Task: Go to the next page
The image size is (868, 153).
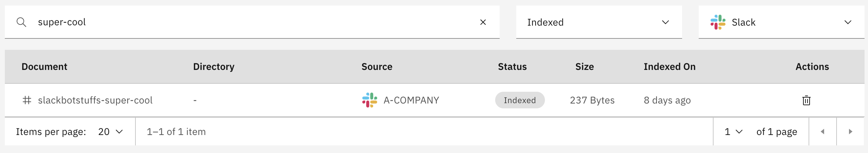Action: click(850, 132)
